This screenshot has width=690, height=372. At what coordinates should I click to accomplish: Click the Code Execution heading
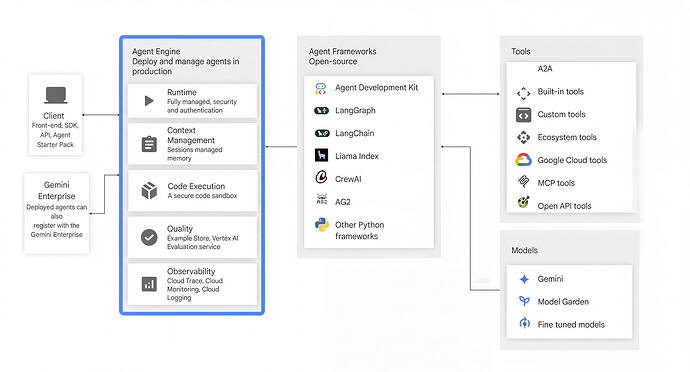[196, 186]
